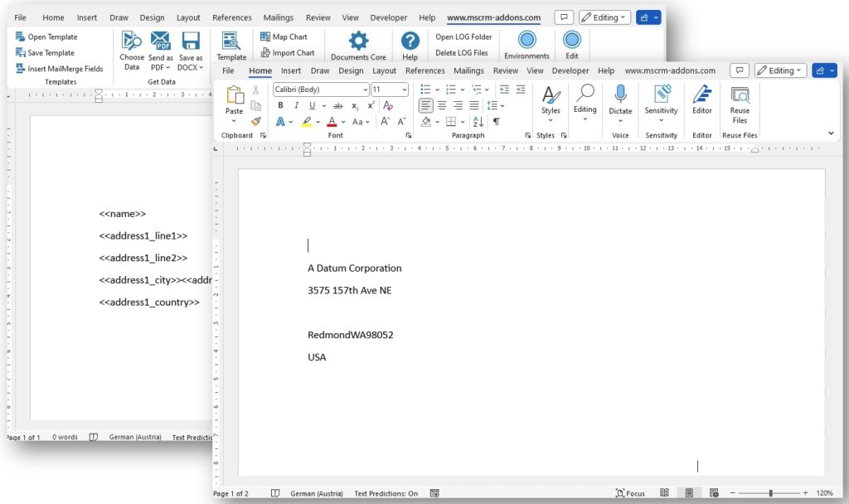Click the Reuse Files icon

(740, 94)
